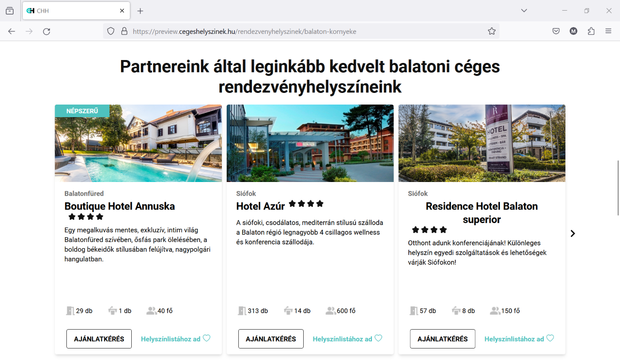This screenshot has height=364, width=620.
Task: Click the meeting room icon for Hotel Azúr
Action: coord(288,311)
